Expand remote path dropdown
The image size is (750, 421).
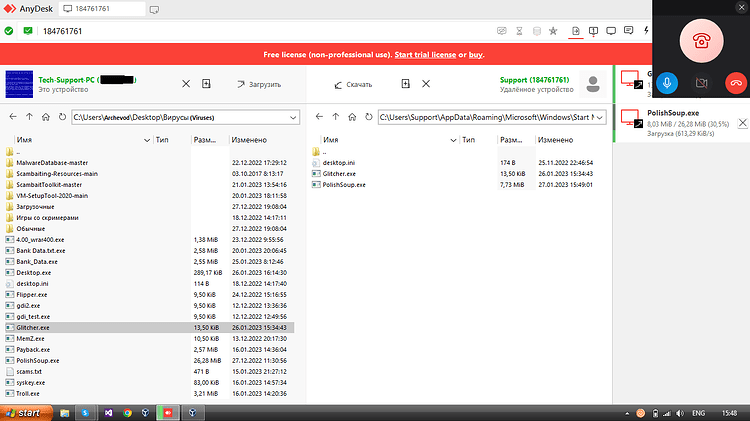(x=599, y=117)
